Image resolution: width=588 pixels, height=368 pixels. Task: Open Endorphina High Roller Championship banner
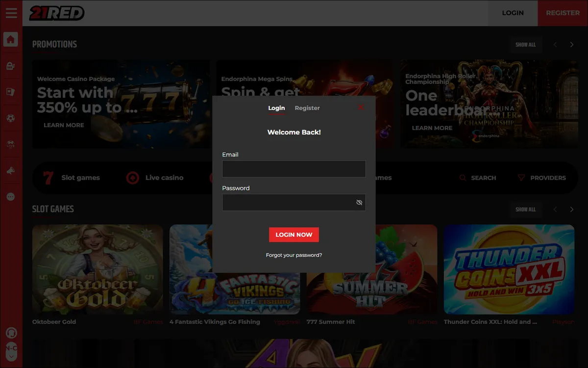coord(489,104)
